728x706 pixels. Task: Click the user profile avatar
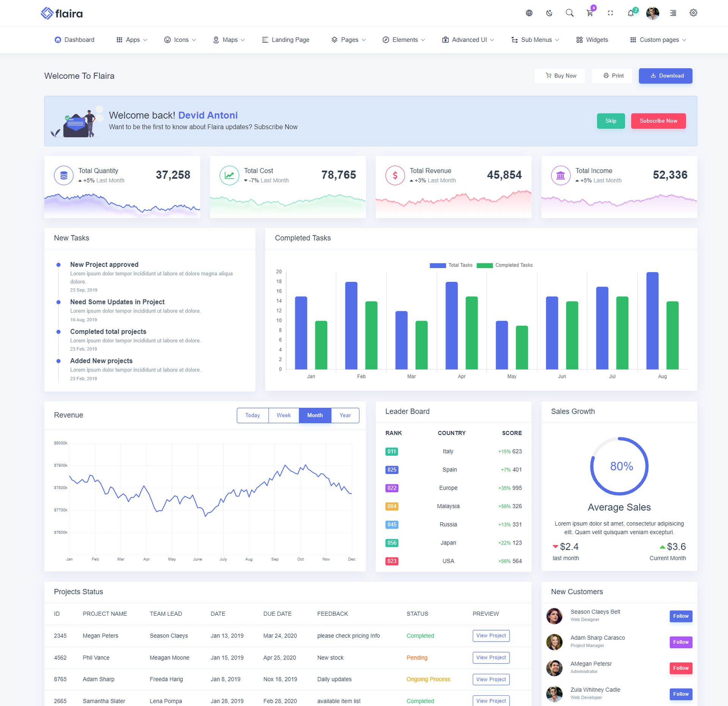tap(652, 13)
